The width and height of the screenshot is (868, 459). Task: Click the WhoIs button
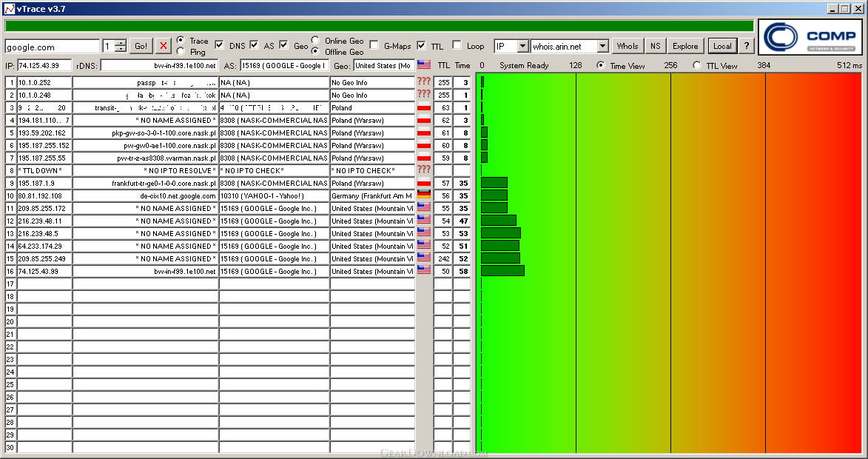[x=627, y=46]
